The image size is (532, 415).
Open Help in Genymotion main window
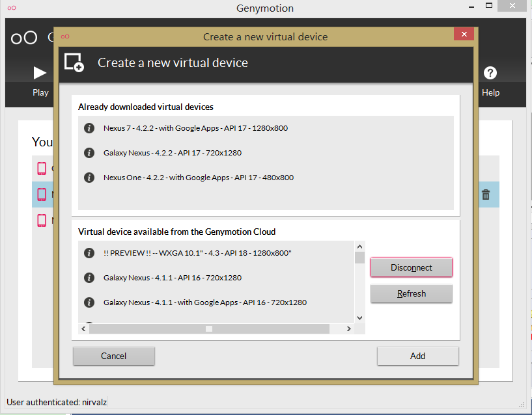click(x=490, y=81)
